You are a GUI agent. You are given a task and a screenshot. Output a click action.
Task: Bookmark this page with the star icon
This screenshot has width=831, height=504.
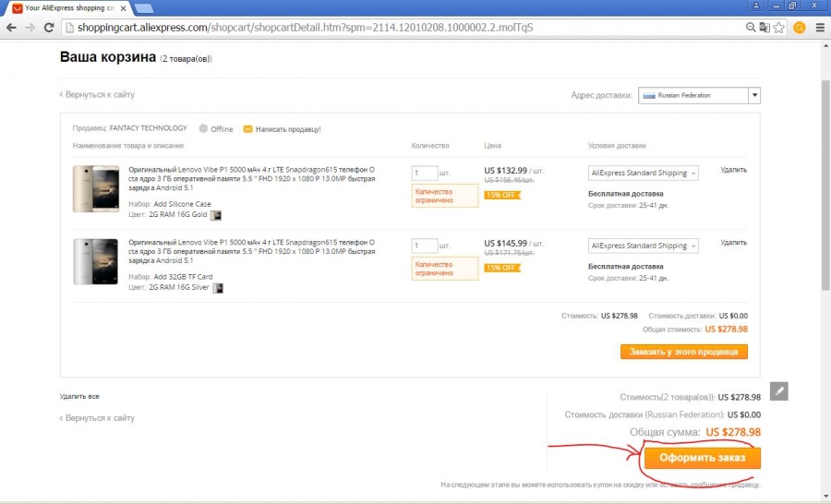778,28
